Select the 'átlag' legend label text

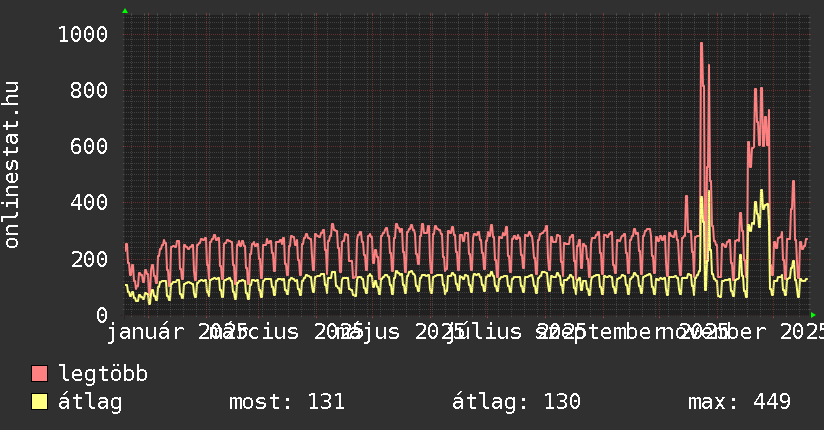coord(90,403)
